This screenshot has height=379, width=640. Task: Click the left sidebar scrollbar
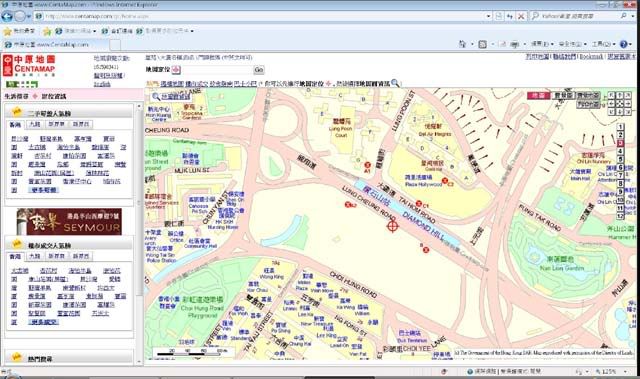[139, 233]
